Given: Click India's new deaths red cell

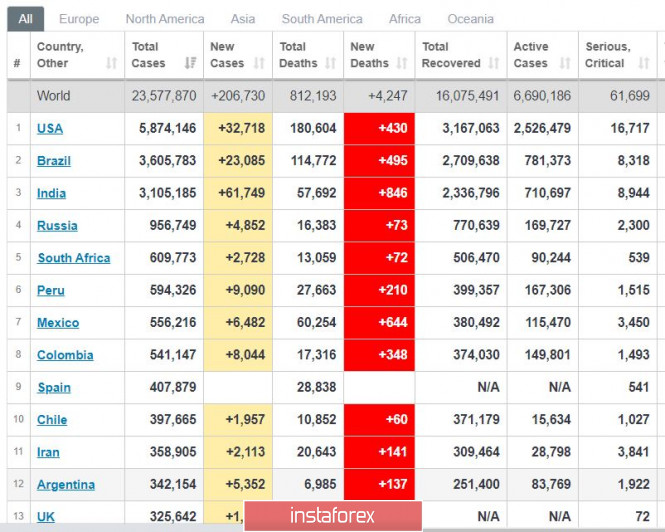Looking at the screenshot, I should tap(379, 193).
